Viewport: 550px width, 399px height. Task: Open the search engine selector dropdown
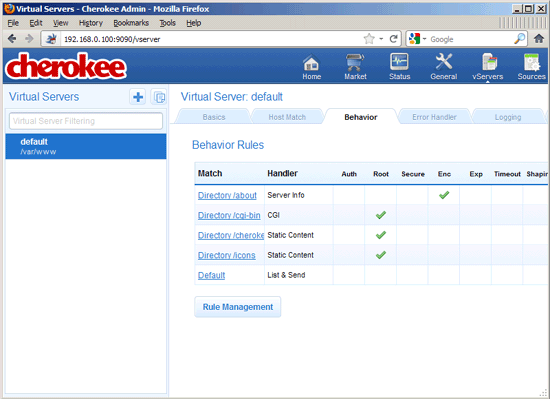point(418,39)
